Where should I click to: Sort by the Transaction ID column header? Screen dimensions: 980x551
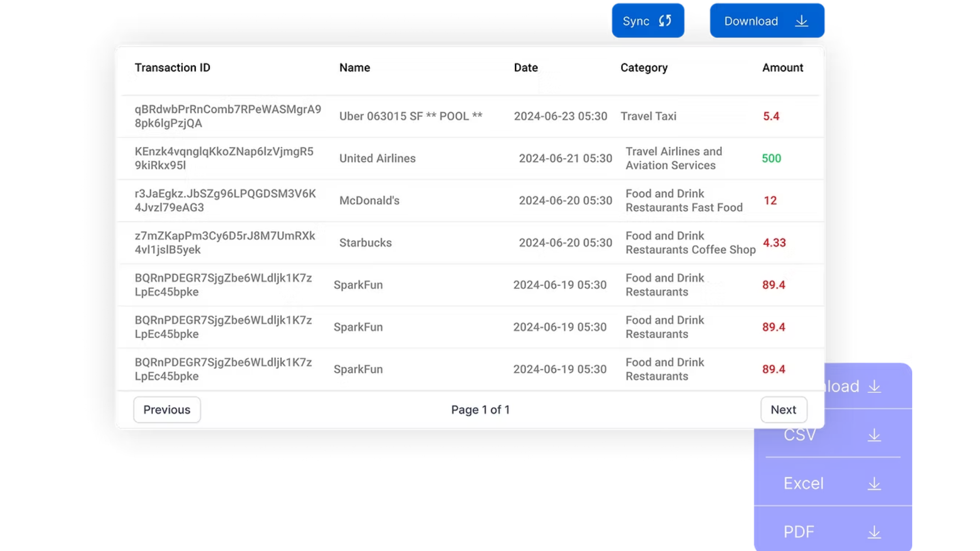coord(173,68)
